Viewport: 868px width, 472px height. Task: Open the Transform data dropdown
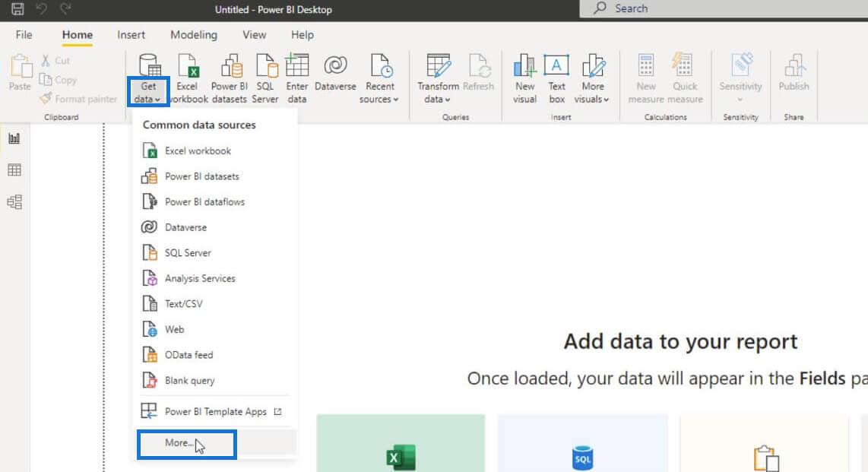click(x=438, y=79)
